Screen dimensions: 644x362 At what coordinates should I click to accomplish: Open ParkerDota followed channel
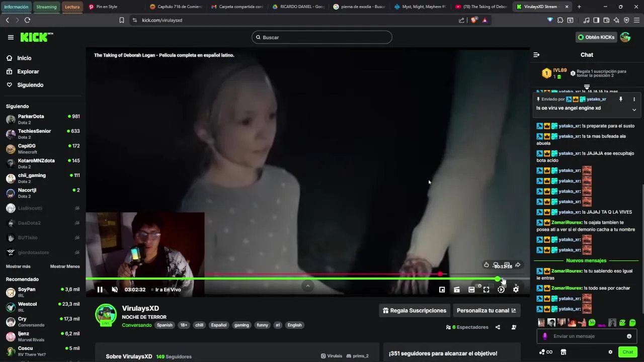point(43,119)
